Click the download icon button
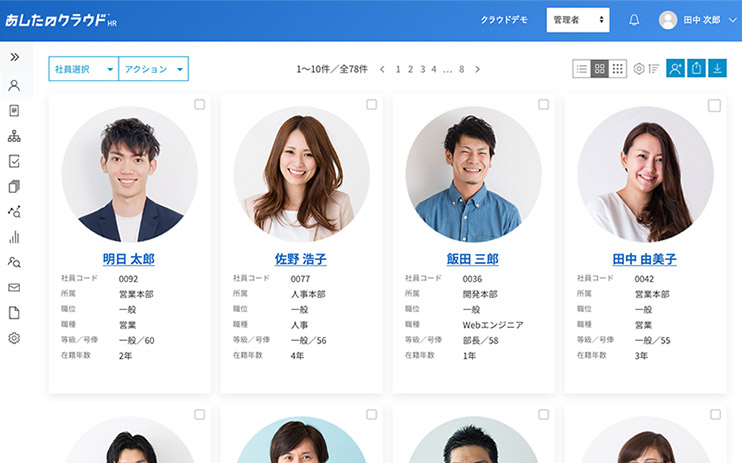 pos(717,68)
